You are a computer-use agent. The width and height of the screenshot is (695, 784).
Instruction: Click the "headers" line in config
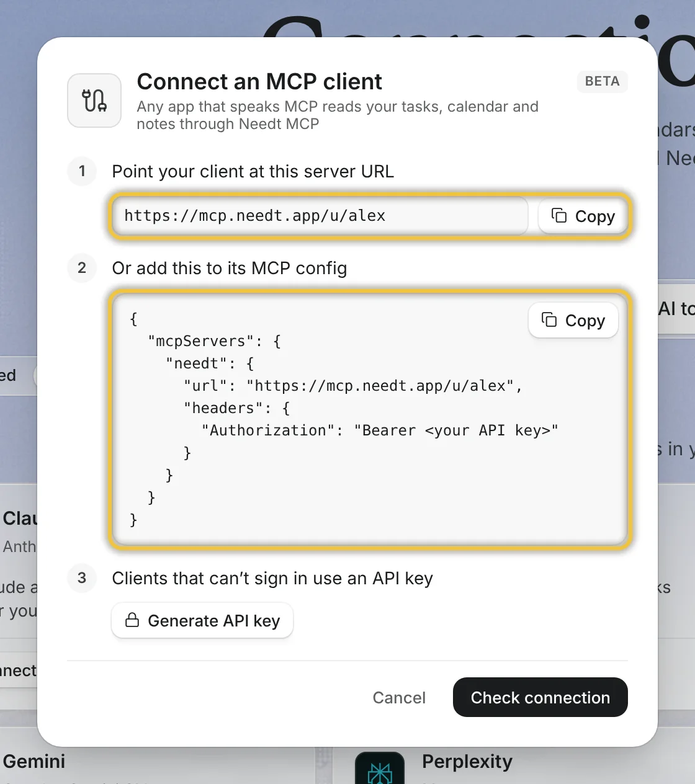(237, 408)
